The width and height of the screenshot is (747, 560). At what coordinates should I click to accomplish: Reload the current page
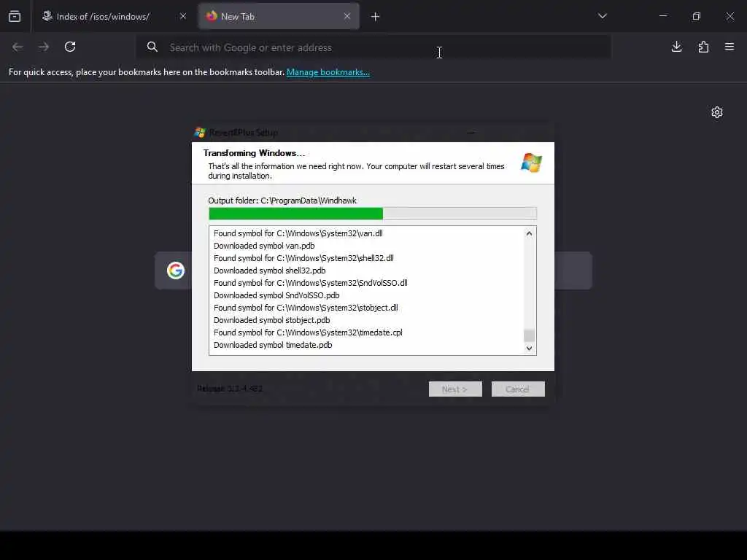[70, 47]
